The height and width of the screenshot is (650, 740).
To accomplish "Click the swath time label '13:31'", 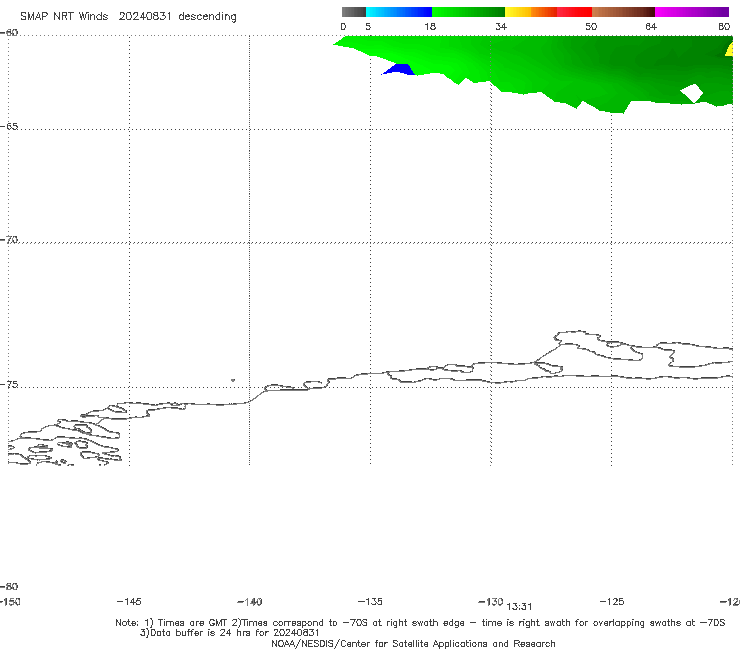I will [519, 607].
